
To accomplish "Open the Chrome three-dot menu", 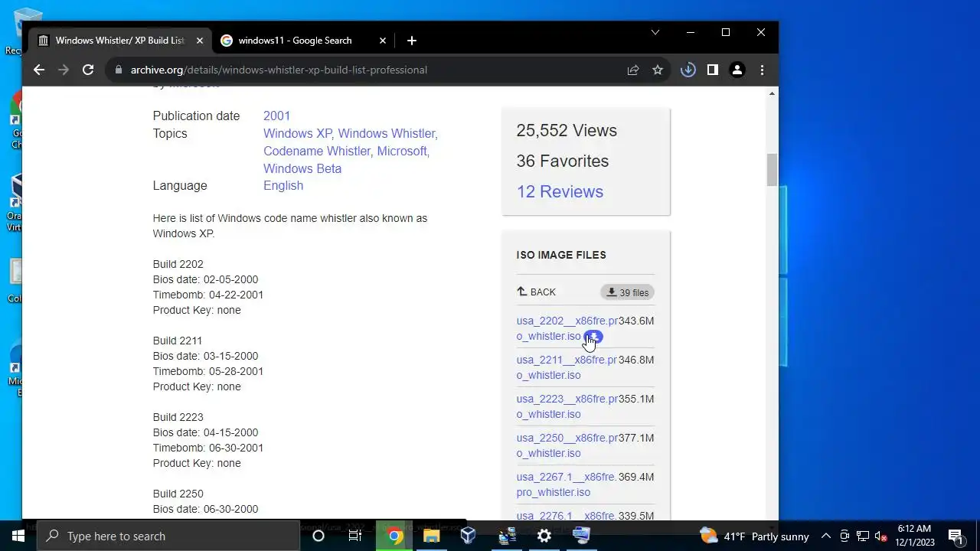I will click(762, 70).
